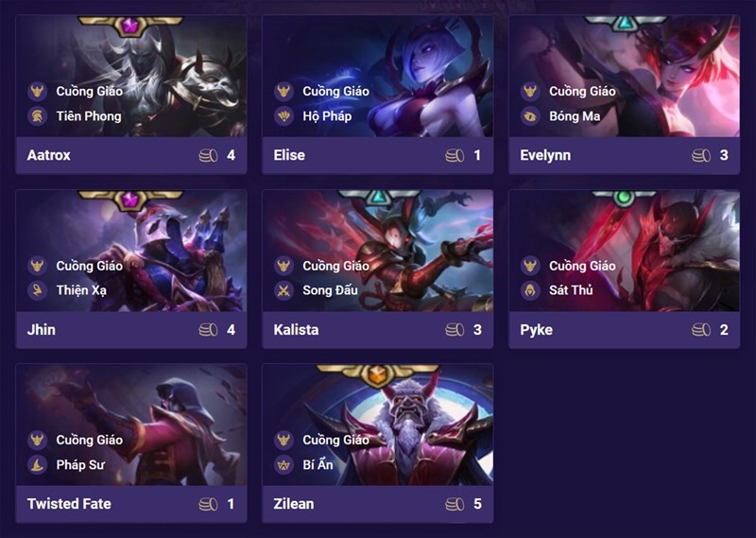Click the Bí Ẩn trait icon on Zilean
The width and height of the screenshot is (756, 538).
tap(283, 464)
